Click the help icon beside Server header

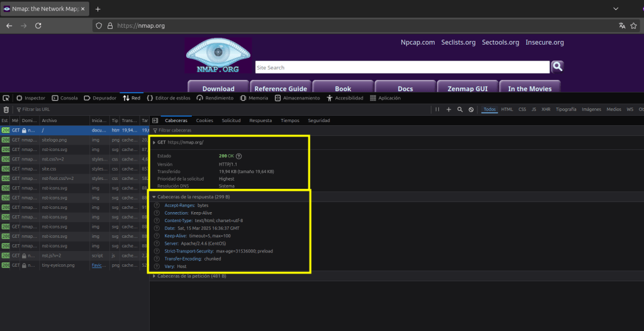157,244
